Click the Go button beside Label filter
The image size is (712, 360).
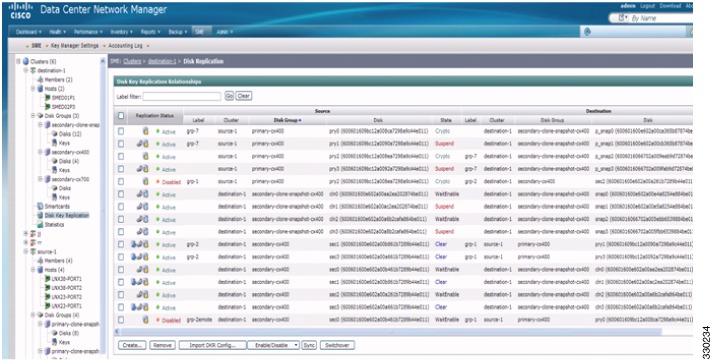pyautogui.click(x=229, y=96)
